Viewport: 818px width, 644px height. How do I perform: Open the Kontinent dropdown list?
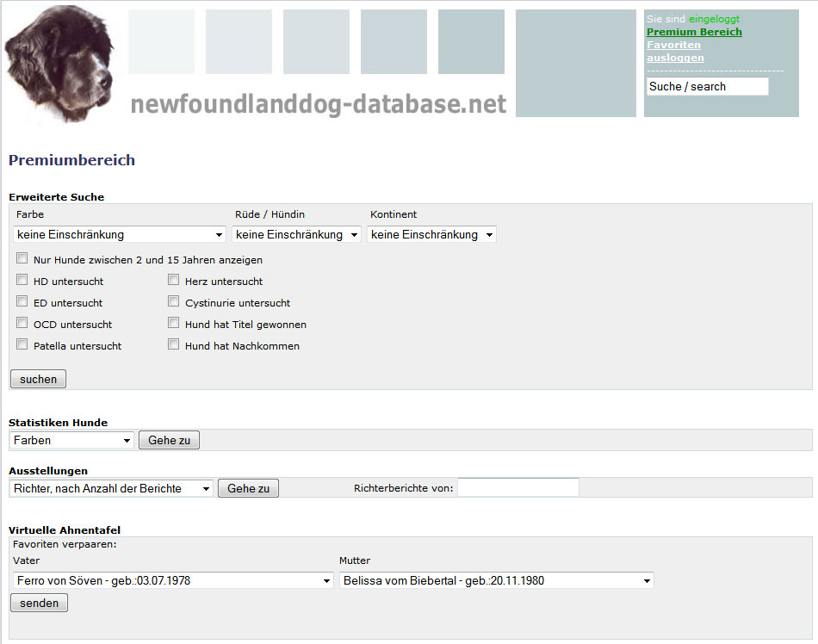431,235
